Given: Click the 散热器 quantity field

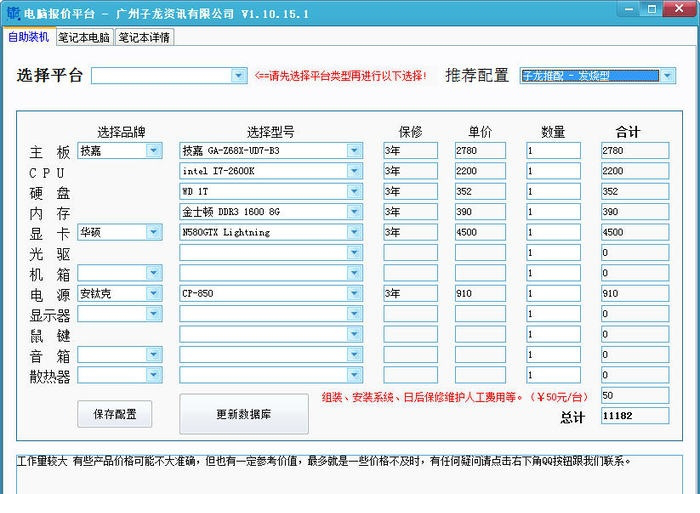Looking at the screenshot, I should coord(553,375).
